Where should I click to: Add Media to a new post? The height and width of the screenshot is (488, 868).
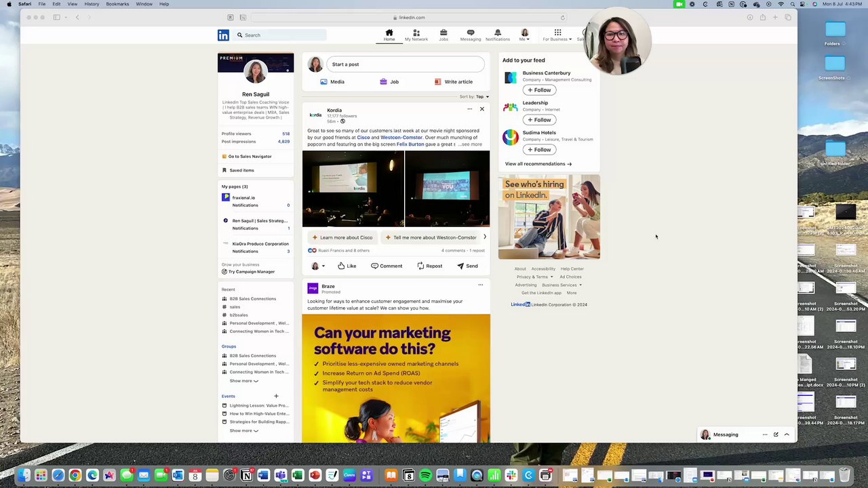(332, 82)
